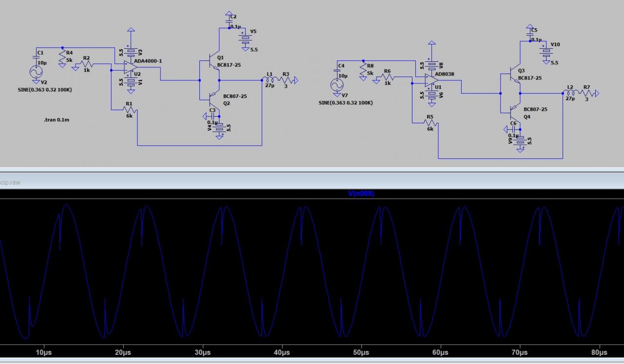
Task: Click the 27µ value under L1
Action: tap(270, 85)
